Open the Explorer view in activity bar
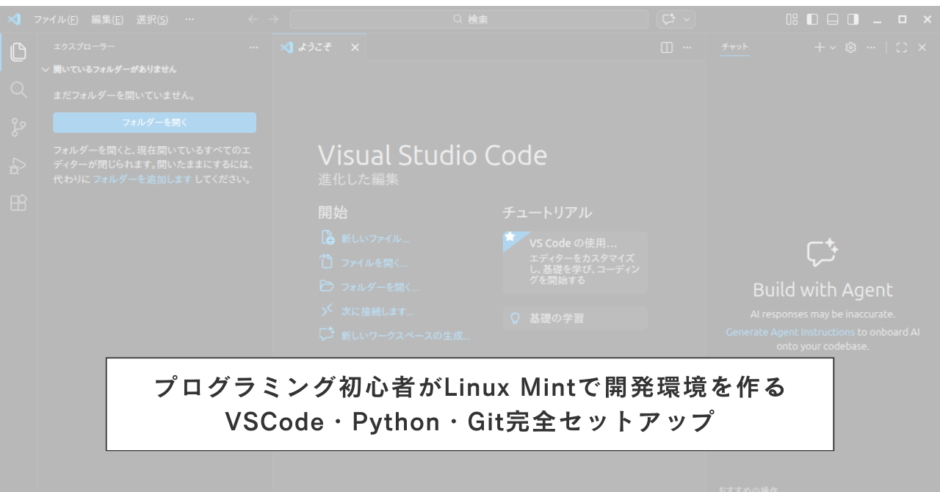This screenshot has width=940, height=492. pos(18,53)
